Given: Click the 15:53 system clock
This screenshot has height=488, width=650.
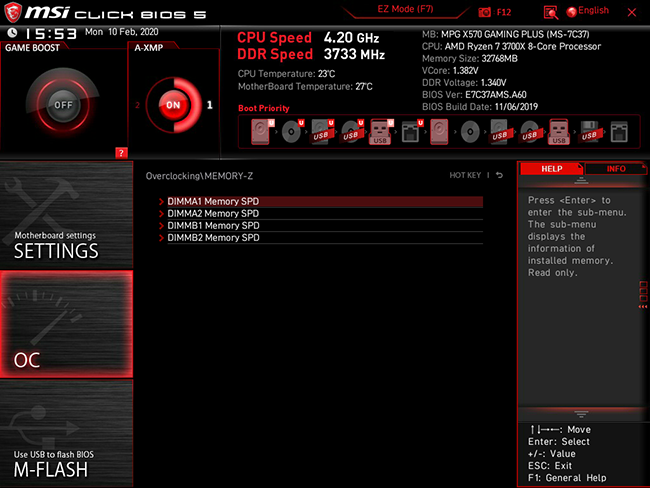Looking at the screenshot, I should coord(51,34).
